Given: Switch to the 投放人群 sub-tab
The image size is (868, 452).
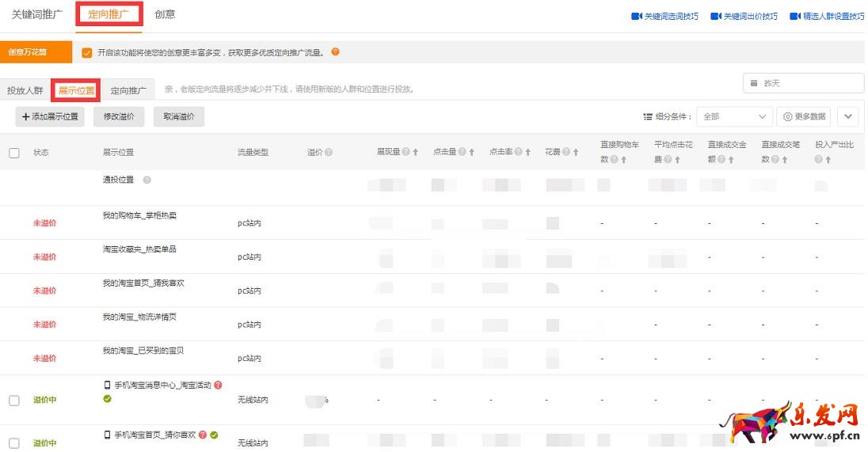Looking at the screenshot, I should click(25, 90).
